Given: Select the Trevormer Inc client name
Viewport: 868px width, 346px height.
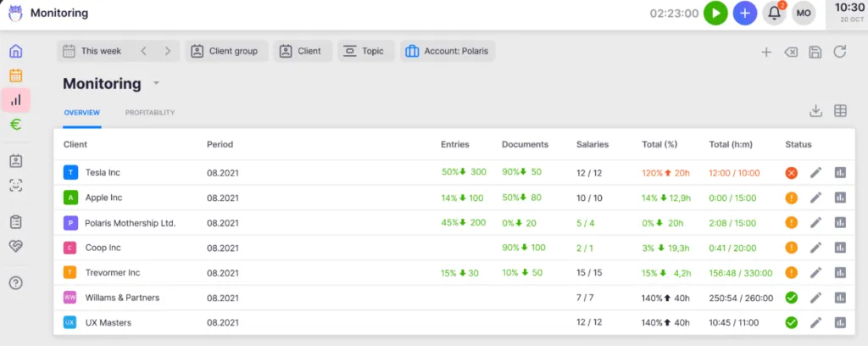Looking at the screenshot, I should 113,273.
